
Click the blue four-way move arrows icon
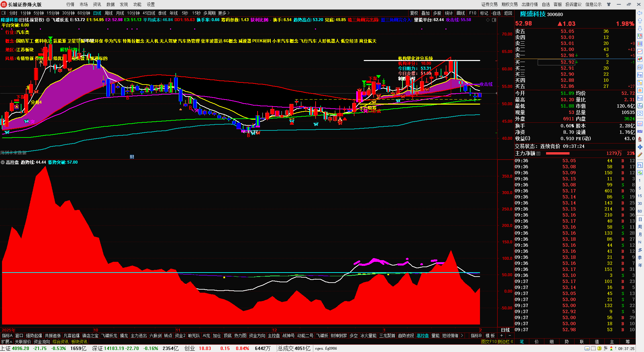[x=640, y=147]
